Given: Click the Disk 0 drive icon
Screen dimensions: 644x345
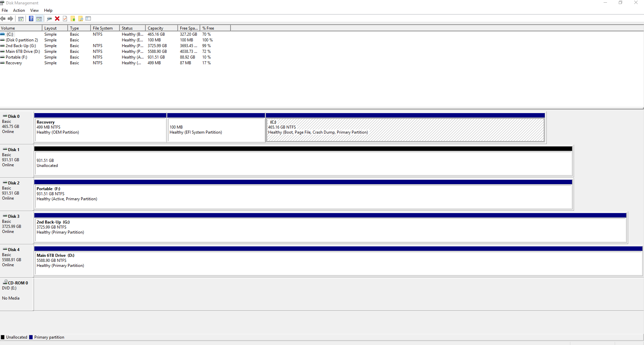Looking at the screenshot, I should [x=5, y=116].
